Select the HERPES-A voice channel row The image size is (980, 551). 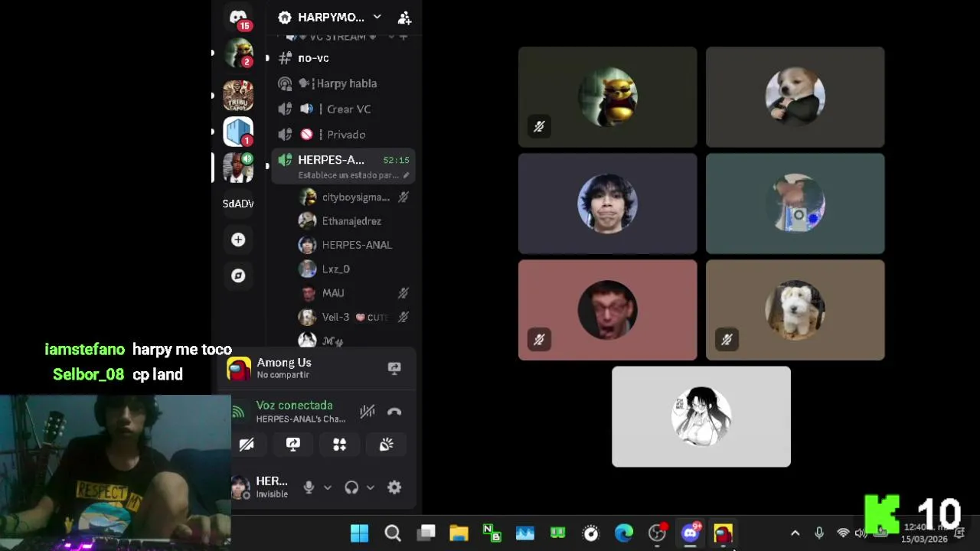click(343, 166)
